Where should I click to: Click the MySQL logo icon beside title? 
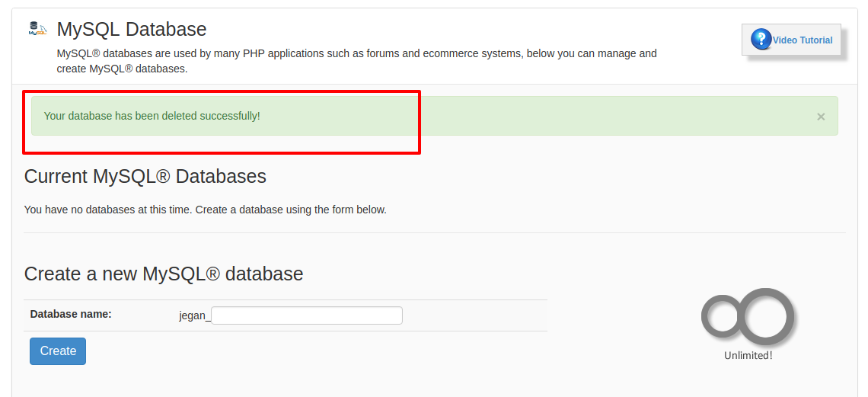coord(37,29)
